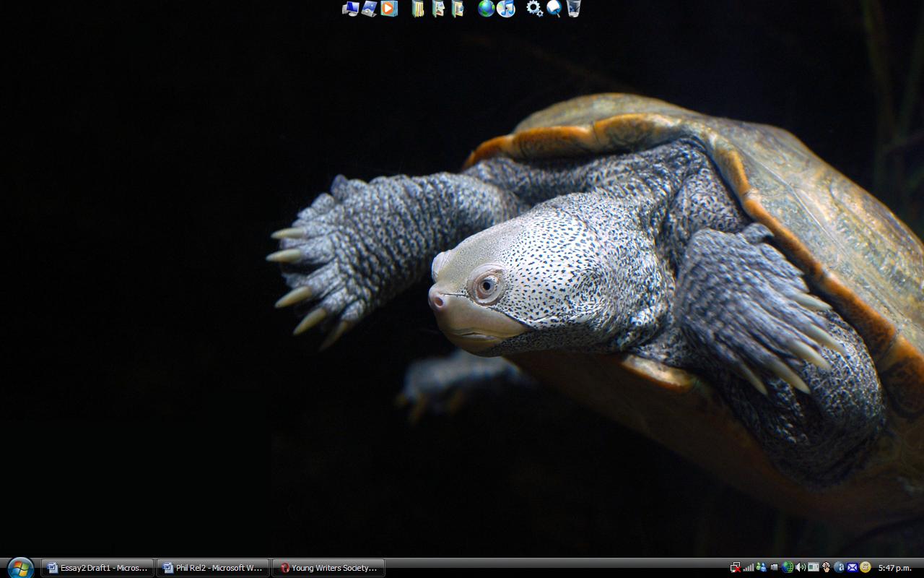
Task: Open the blue mail envelope tray icon
Action: 853,567
